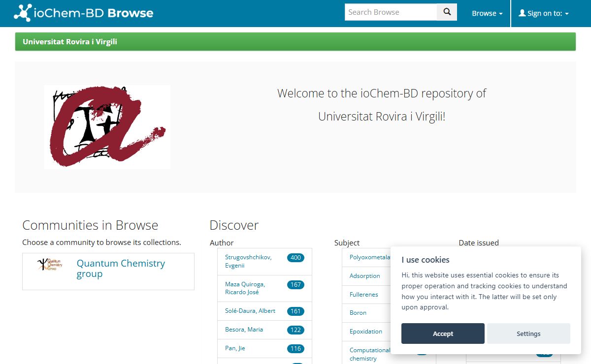Click the Universitat Rovira i Virgili logo image
This screenshot has width=591, height=364.
pos(107,127)
